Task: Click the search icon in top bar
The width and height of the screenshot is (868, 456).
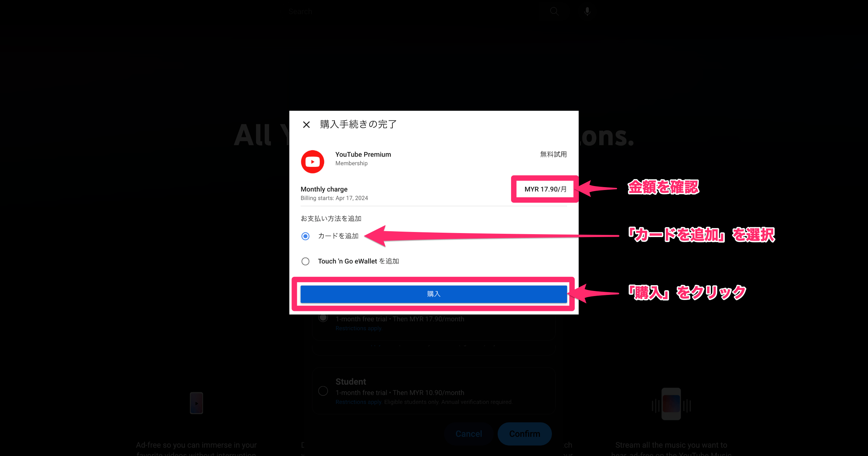Action: [x=554, y=10]
